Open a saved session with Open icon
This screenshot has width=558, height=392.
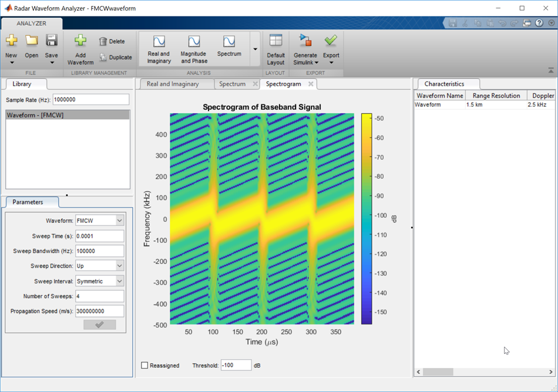click(32, 41)
